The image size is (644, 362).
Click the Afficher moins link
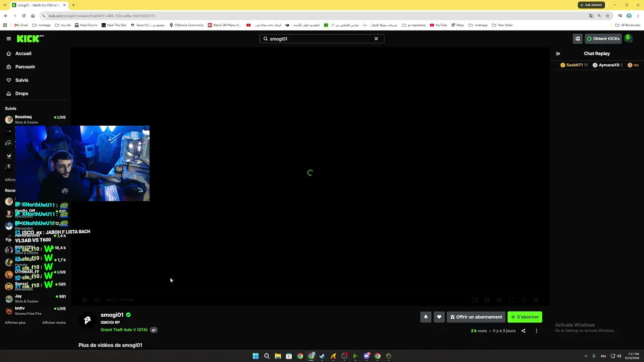[x=54, y=322]
